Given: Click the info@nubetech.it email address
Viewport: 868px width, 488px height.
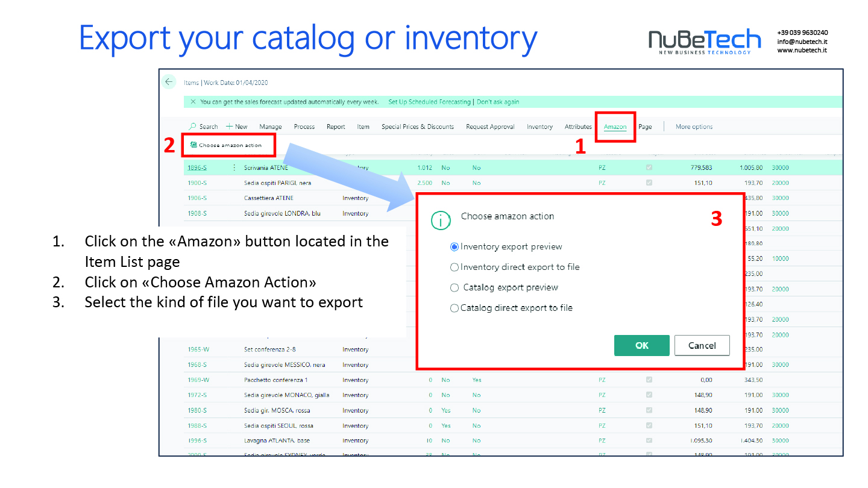Looking at the screenshot, I should (802, 42).
